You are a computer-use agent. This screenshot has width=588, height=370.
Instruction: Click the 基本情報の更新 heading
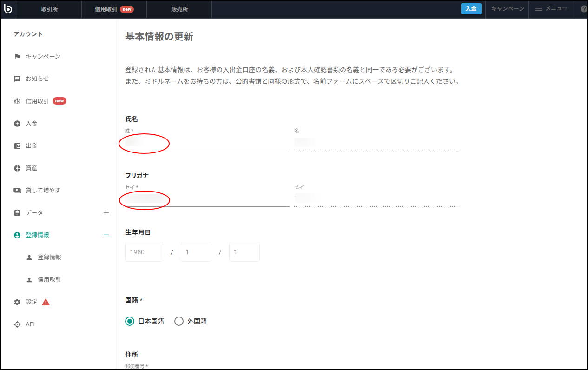(159, 37)
